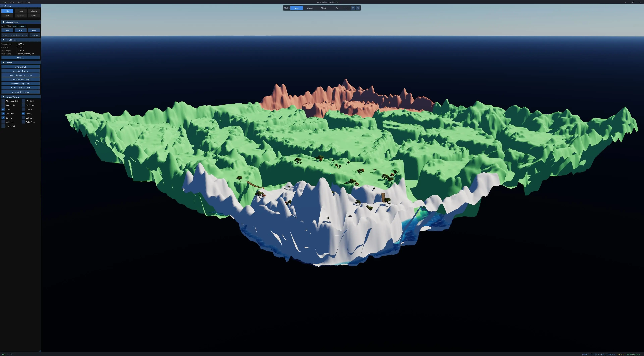Switch to Effect mode
The width and height of the screenshot is (644, 356).
[324, 8]
